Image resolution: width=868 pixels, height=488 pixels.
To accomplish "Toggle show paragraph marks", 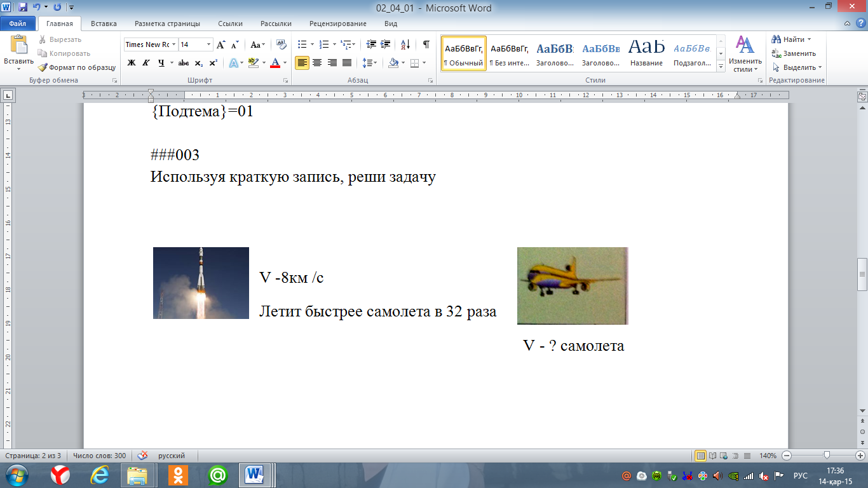I will [x=426, y=44].
